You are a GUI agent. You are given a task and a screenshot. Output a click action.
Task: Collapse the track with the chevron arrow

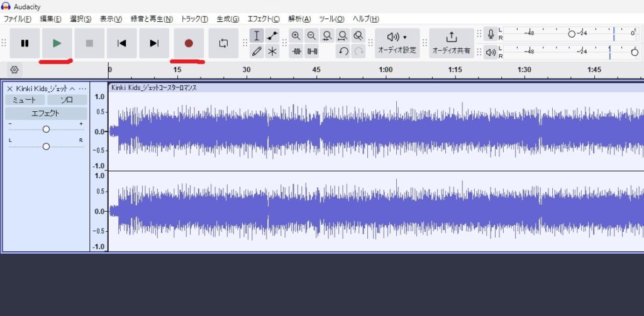[x=72, y=89]
